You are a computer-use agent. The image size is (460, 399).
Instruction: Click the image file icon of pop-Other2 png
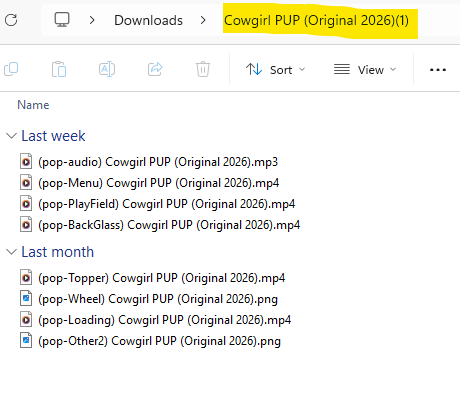(26, 341)
